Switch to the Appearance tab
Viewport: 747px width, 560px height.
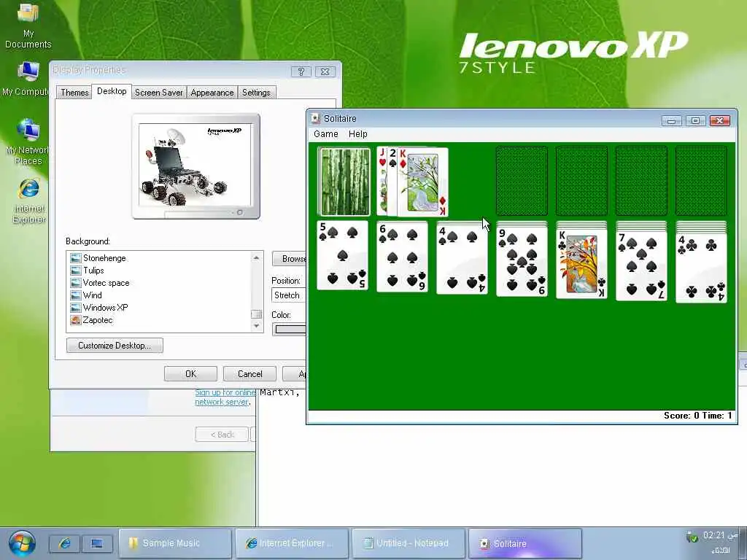(212, 93)
